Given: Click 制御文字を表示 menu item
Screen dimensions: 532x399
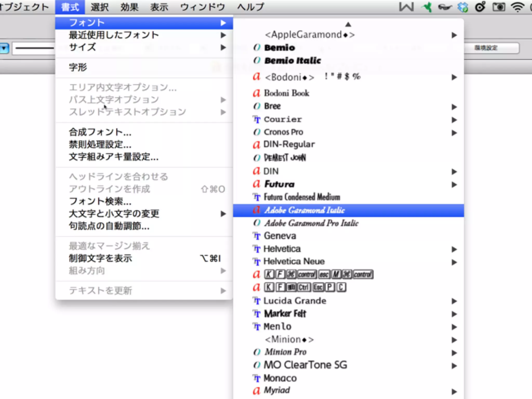Looking at the screenshot, I should tap(101, 258).
